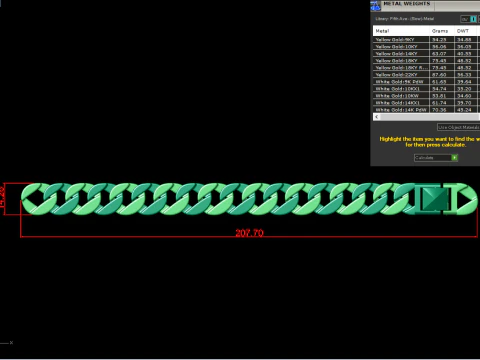
Task: Click the DWT value for White Gold:14K PdW
Action: 464,109
